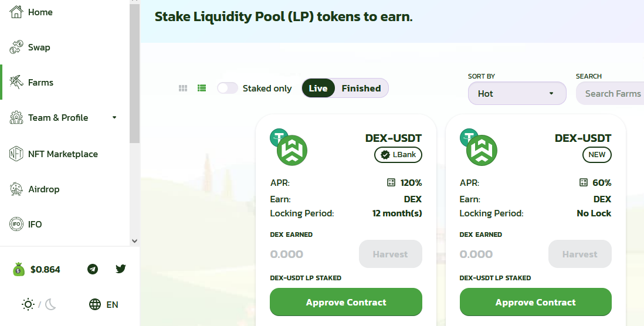Select light mode sun icon
Viewport: 644px width, 326px height.
point(28,304)
